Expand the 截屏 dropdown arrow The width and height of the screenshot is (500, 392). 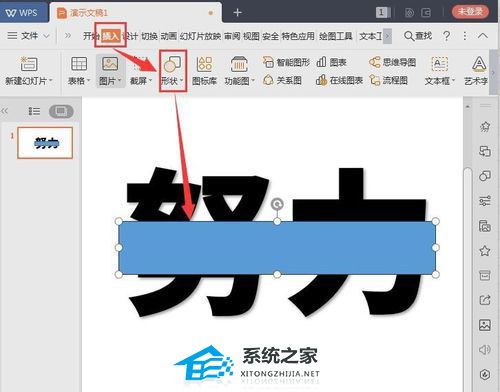(x=151, y=80)
